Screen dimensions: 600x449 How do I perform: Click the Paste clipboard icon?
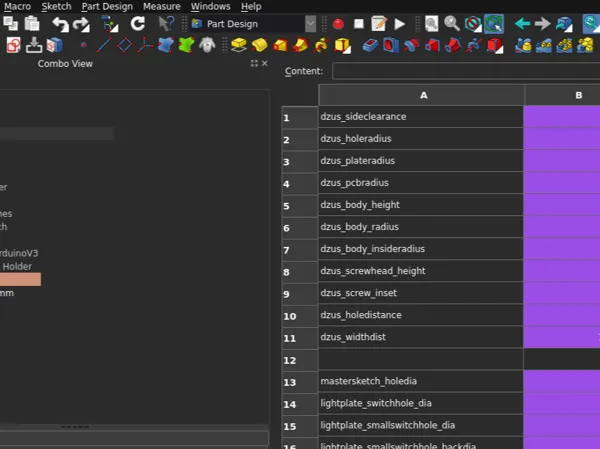(32, 24)
